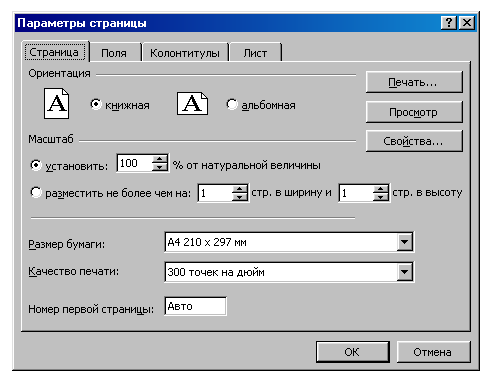Click the portrait page orientation icon
The width and height of the screenshot is (494, 384).
pos(57,104)
